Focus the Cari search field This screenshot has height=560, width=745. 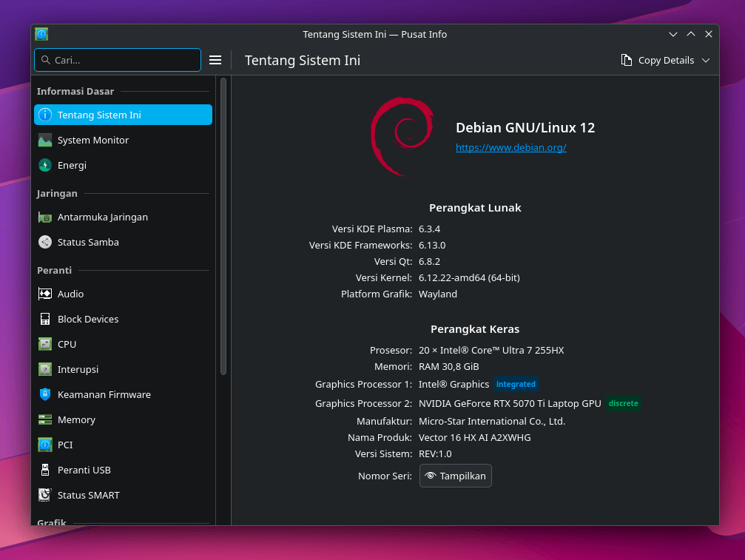tap(118, 60)
